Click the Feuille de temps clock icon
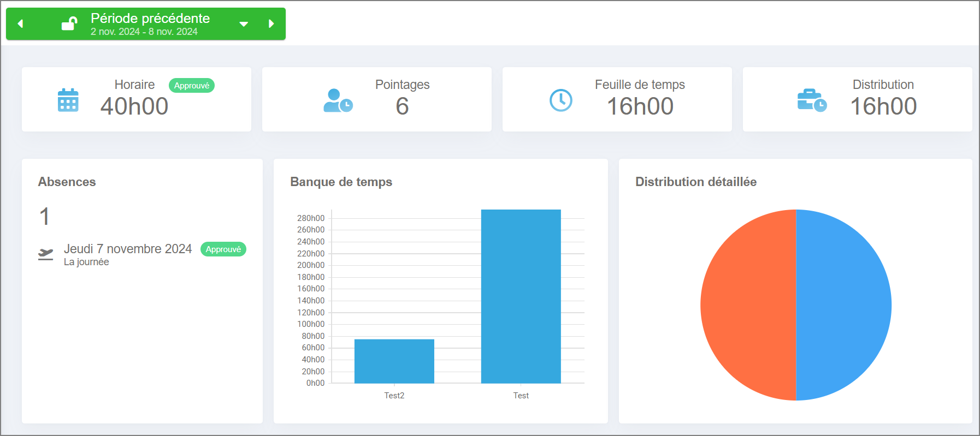This screenshot has height=436, width=980. (561, 100)
